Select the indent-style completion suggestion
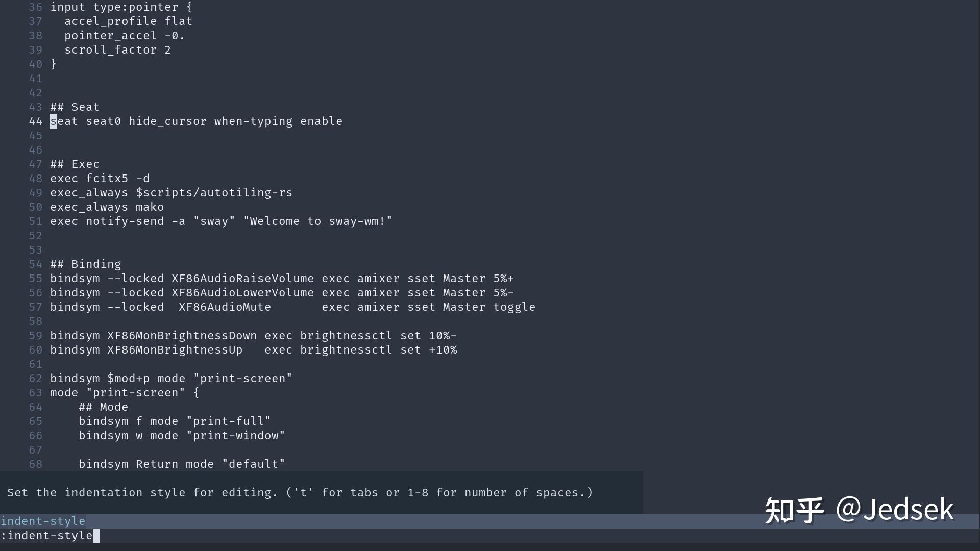 [43, 521]
